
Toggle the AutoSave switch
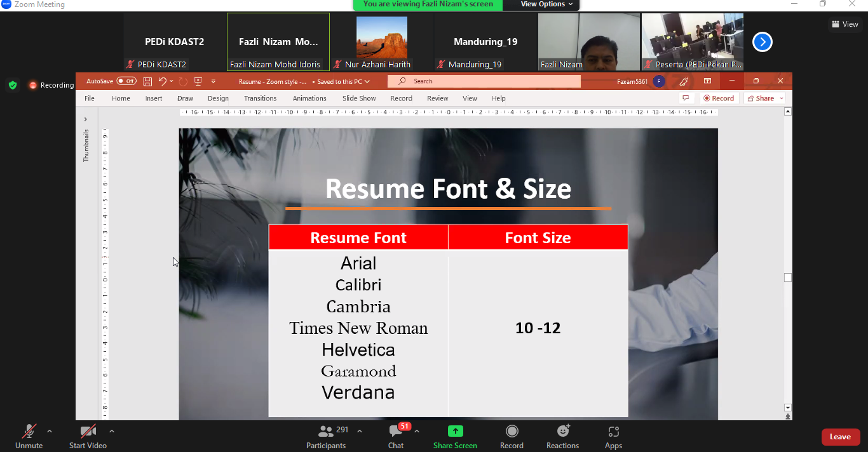[126, 81]
